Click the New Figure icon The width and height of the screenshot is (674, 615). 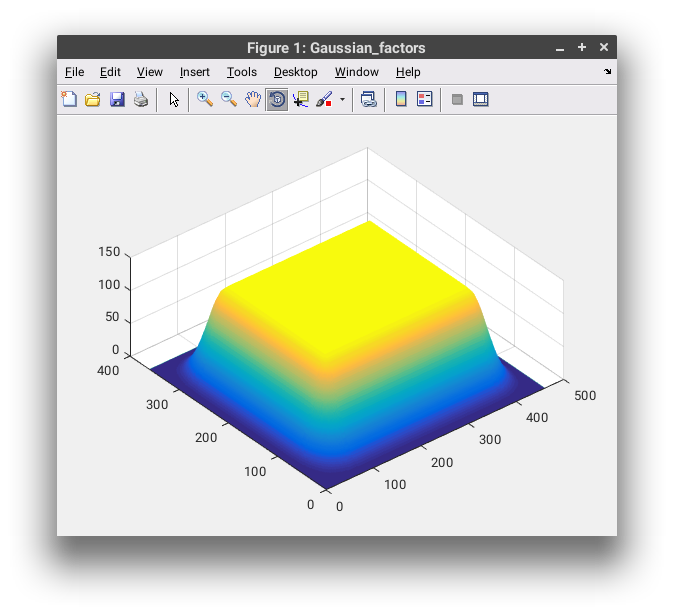point(69,99)
